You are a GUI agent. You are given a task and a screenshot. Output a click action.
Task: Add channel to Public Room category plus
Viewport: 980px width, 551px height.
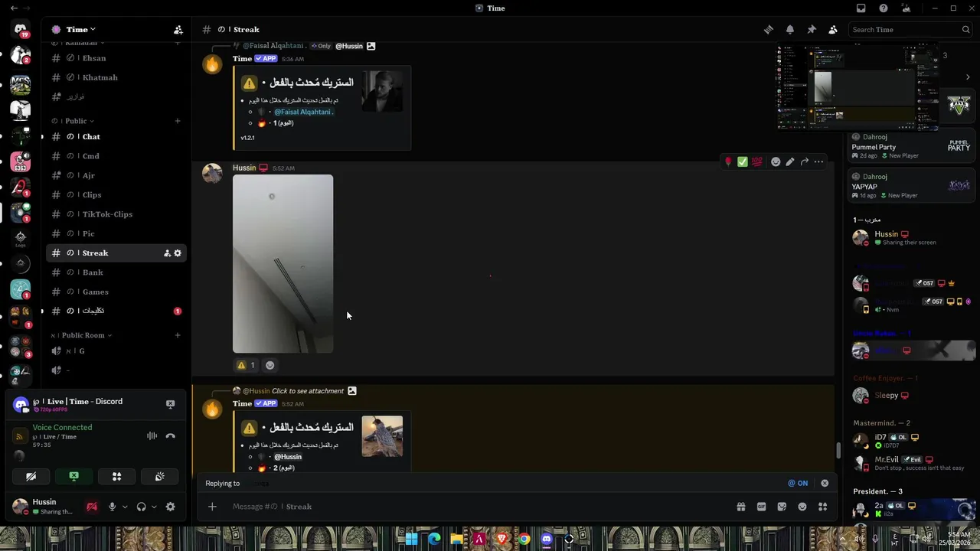178,335
